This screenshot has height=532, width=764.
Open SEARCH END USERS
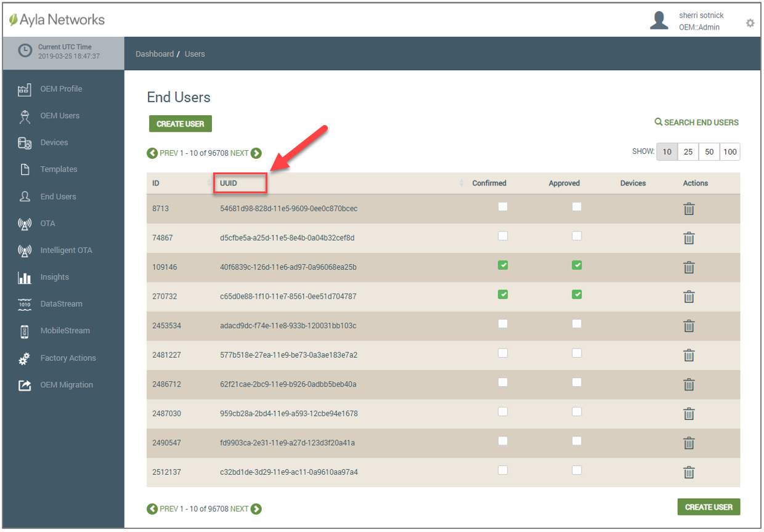696,123
